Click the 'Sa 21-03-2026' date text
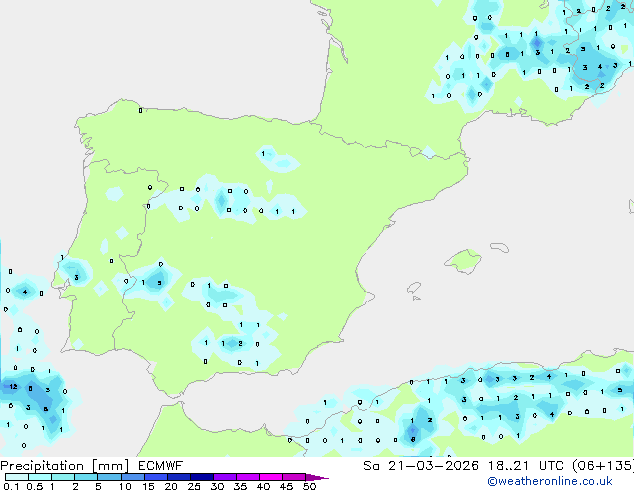The width and height of the screenshot is (634, 490). tap(421, 466)
